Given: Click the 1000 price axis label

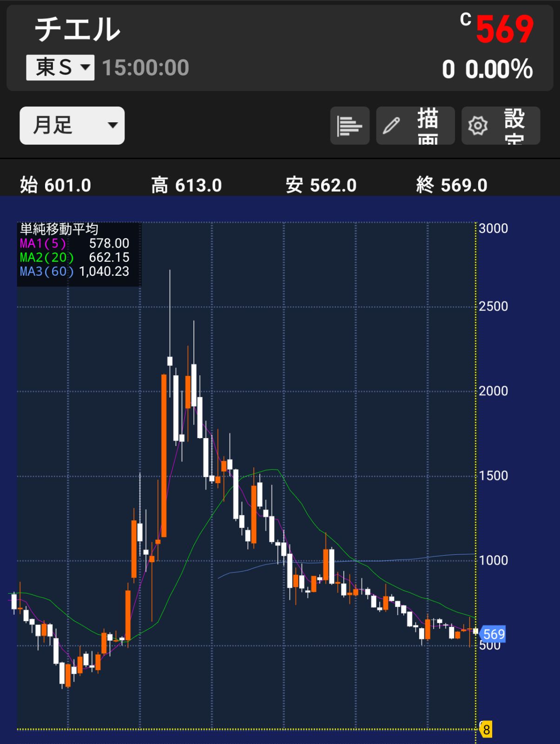Looking at the screenshot, I should (494, 560).
